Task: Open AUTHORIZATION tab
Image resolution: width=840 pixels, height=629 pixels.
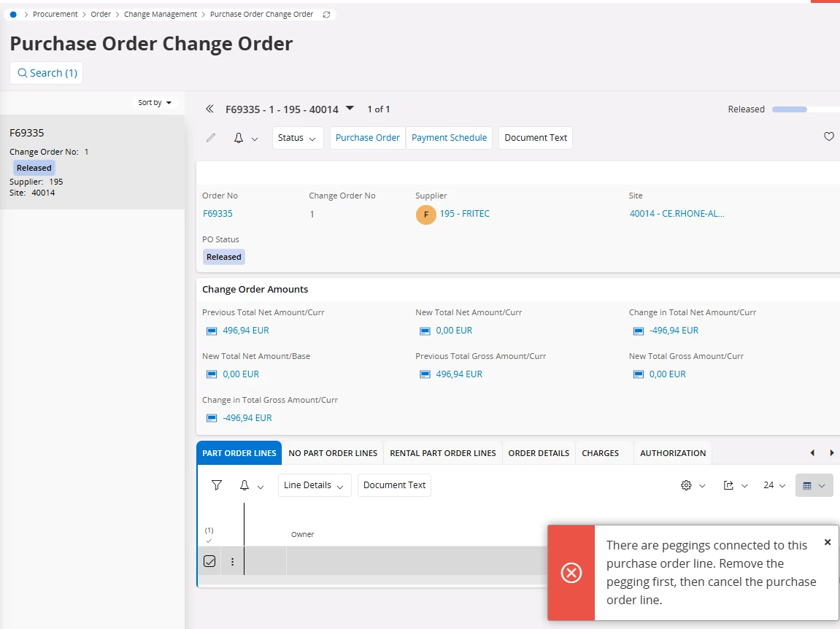Action: 673,452
